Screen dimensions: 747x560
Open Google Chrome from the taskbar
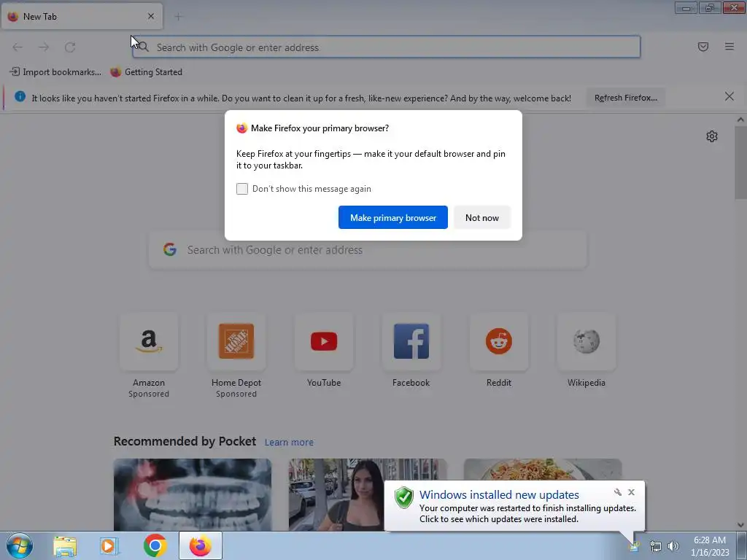155,545
